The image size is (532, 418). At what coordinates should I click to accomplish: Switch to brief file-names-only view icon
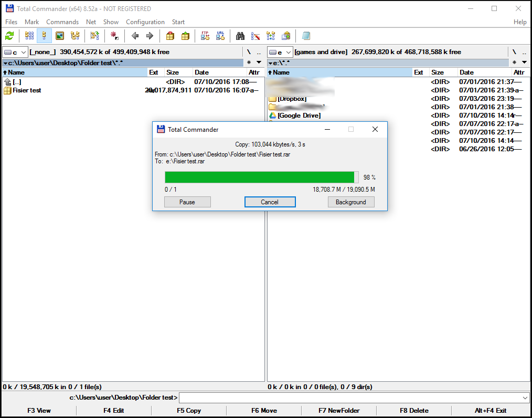pos(29,36)
